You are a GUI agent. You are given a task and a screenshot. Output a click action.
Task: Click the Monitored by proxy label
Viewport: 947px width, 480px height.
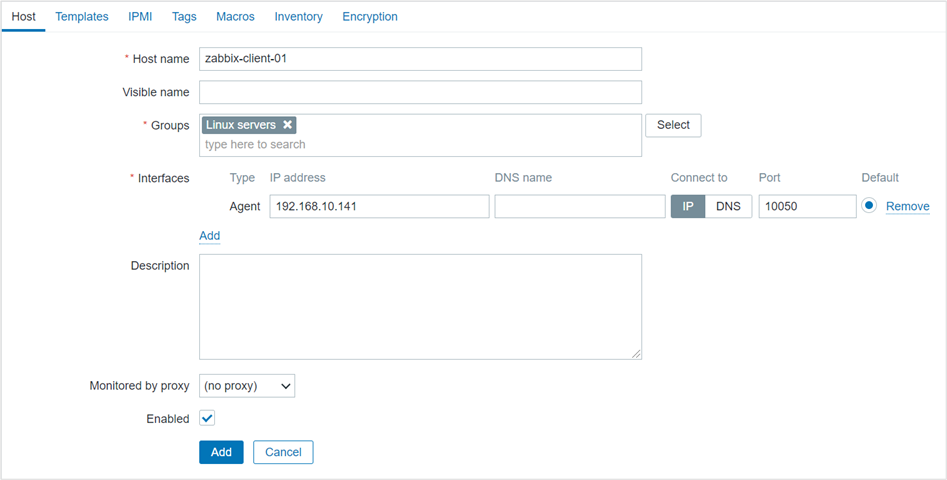140,385
